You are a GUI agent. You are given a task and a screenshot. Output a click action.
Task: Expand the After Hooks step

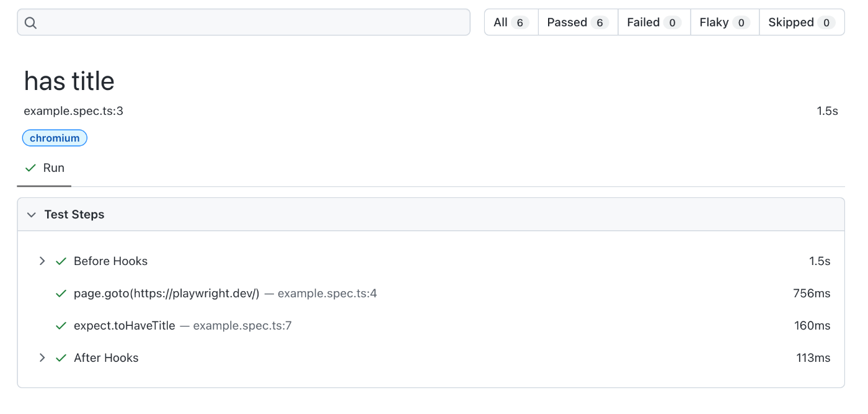(x=42, y=358)
